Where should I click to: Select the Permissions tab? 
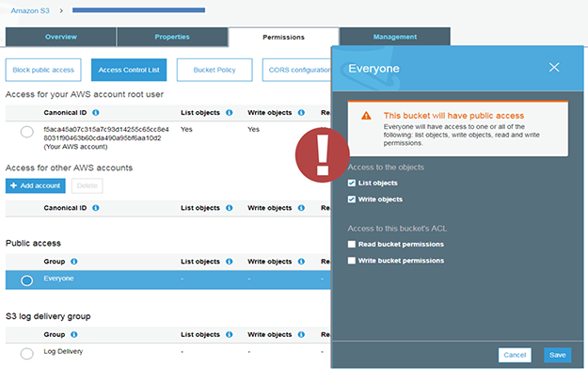pos(283,37)
